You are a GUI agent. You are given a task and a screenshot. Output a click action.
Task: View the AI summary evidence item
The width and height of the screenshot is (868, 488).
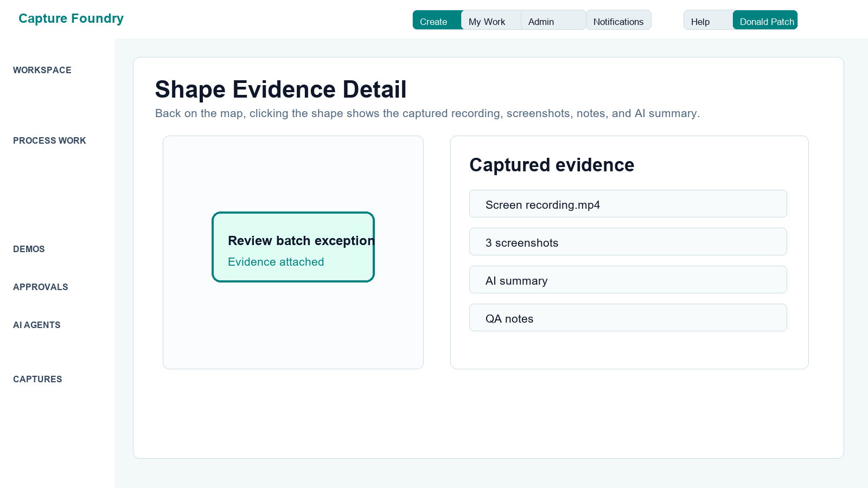[628, 280]
